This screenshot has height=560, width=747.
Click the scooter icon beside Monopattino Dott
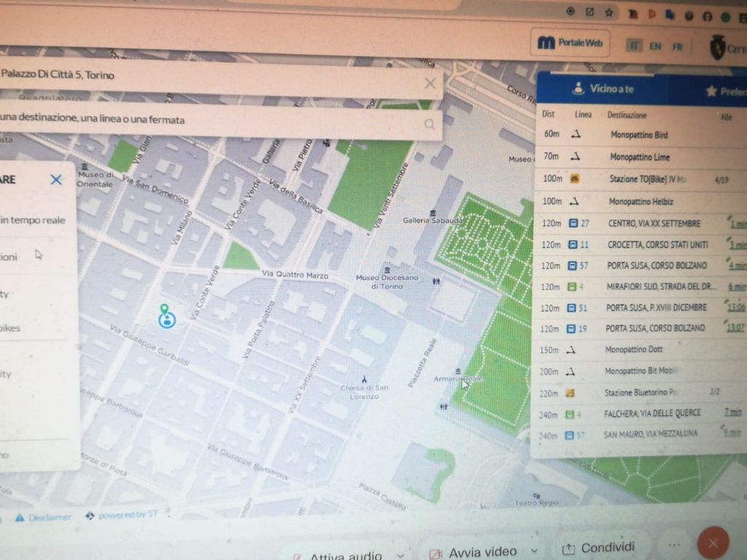[570, 350]
